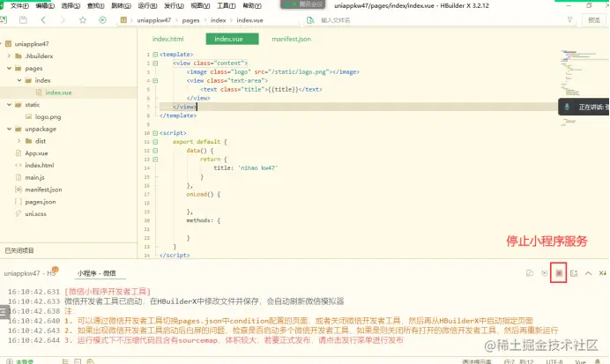Image resolution: width=610 pixels, height=364 pixels.
Task: Collapse the template tag fold marker on line 1
Action: point(155,55)
